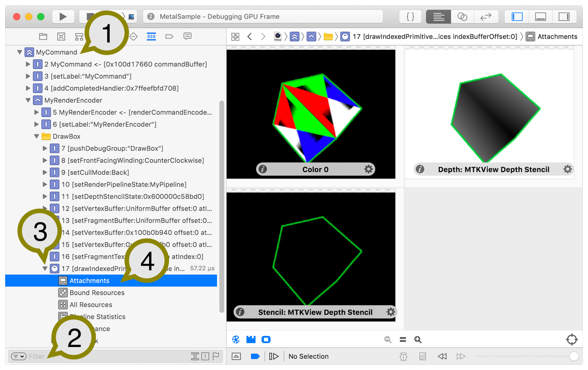Open the Symbol navigator hierarchy tab

(x=79, y=36)
